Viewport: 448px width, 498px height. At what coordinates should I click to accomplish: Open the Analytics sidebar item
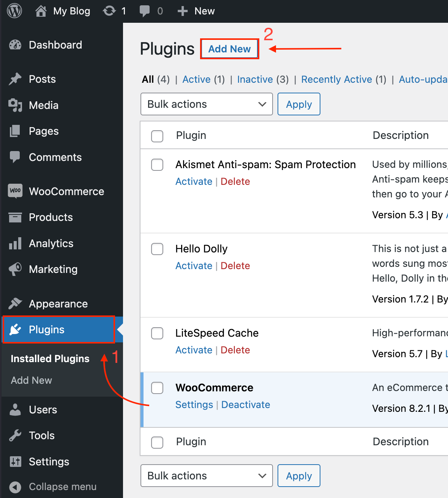(51, 243)
